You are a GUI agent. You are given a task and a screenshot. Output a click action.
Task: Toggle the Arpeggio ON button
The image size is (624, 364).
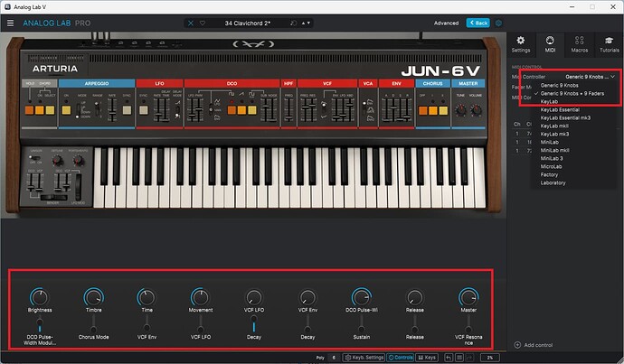66,110
